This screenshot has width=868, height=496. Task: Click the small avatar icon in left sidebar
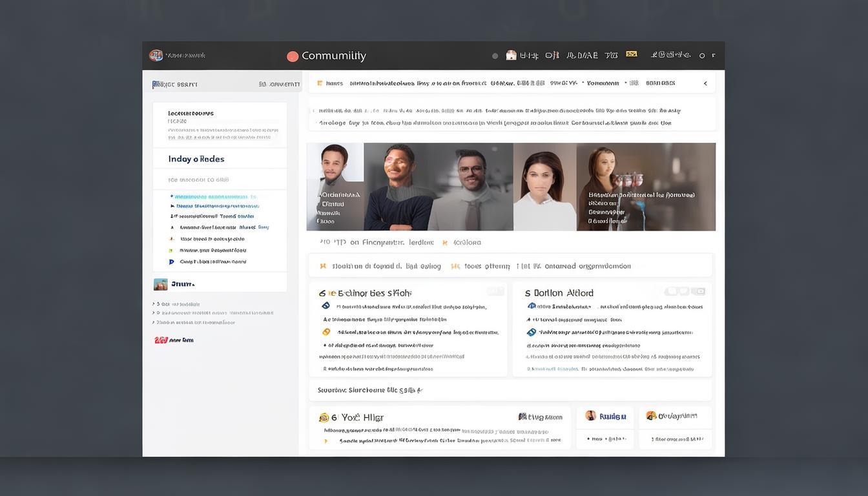(160, 284)
